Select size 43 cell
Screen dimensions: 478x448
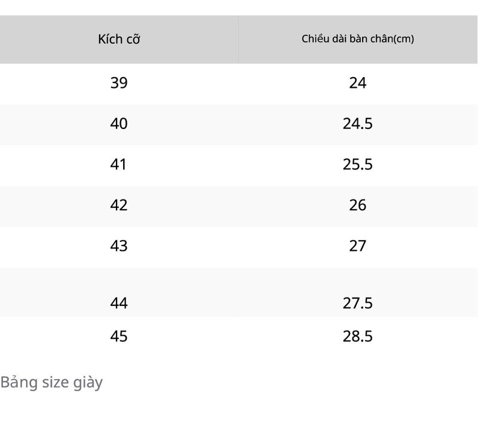click(x=119, y=246)
